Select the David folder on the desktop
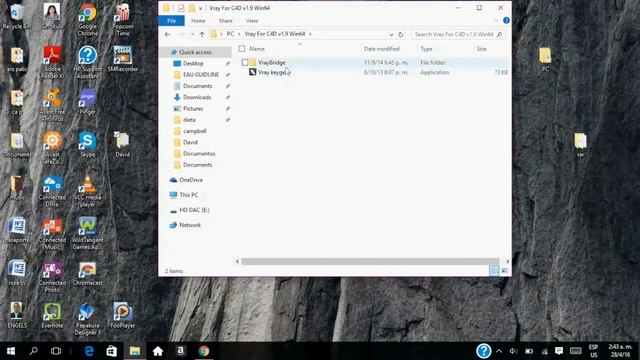640x360 pixels. tap(122, 144)
